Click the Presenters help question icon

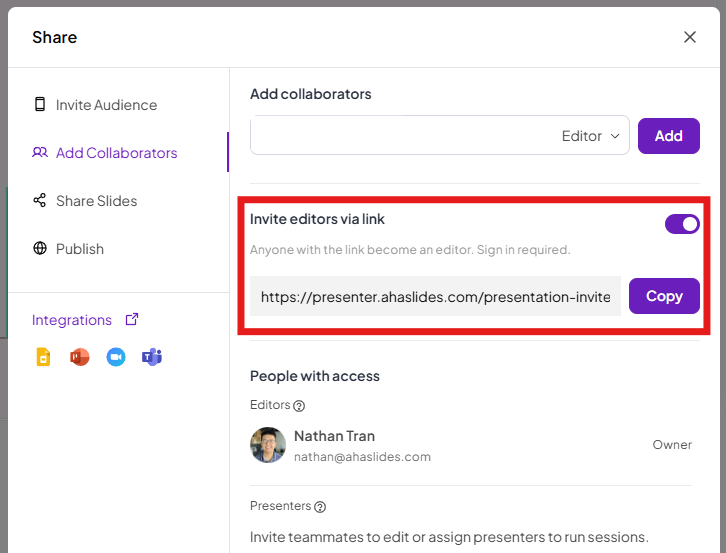coord(320,507)
